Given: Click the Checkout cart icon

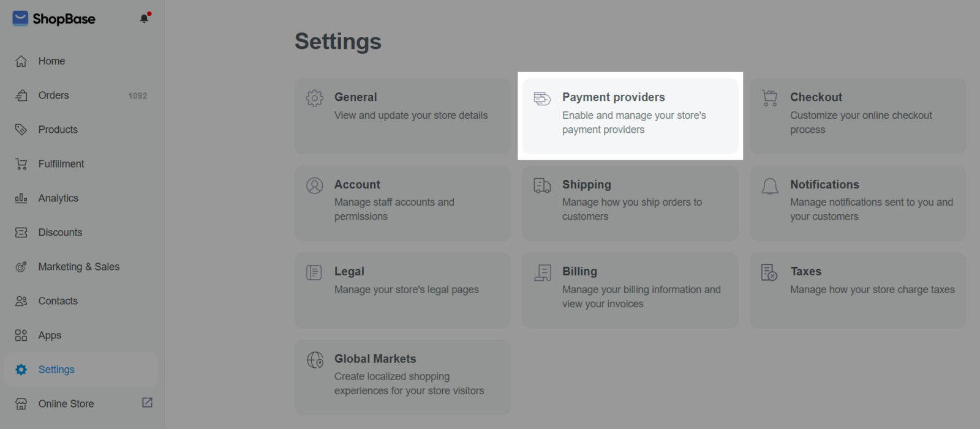Looking at the screenshot, I should point(770,98).
